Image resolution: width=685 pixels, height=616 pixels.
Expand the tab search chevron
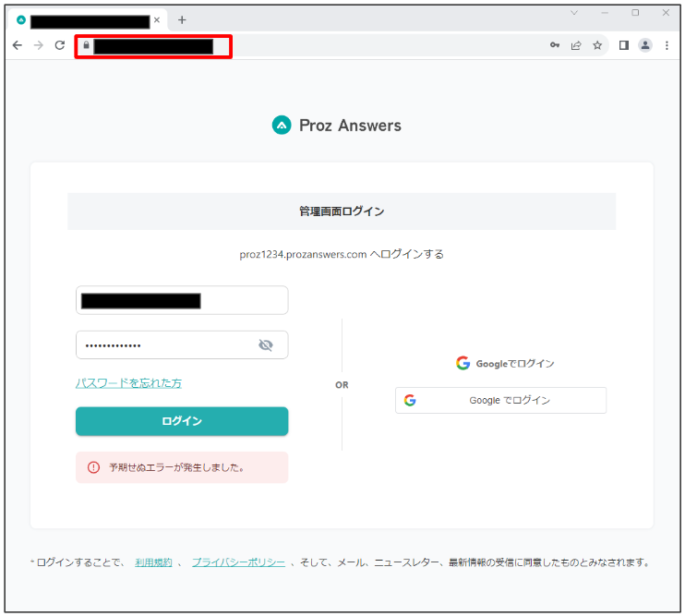pos(574,13)
